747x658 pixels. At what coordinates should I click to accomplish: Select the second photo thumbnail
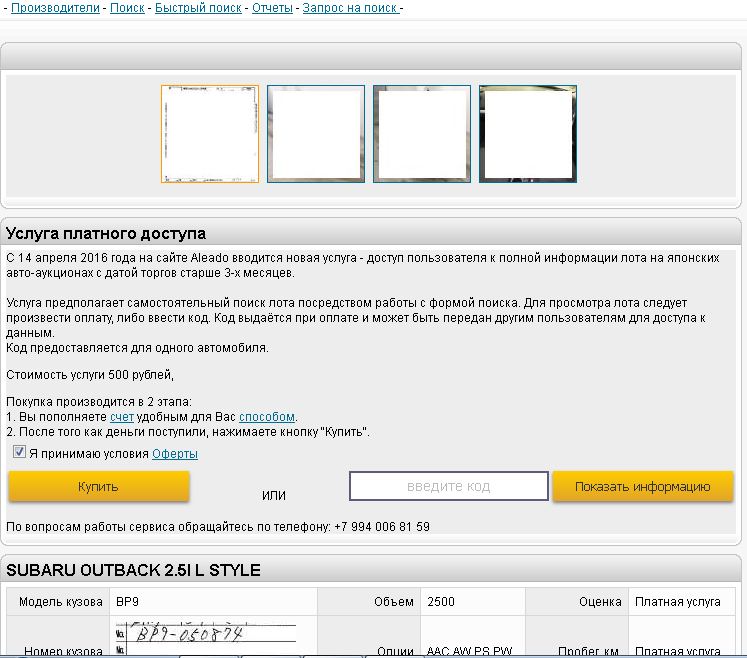tap(316, 134)
